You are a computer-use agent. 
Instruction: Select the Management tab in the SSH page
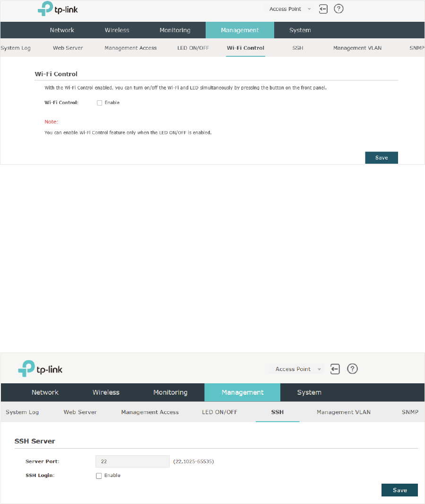pyautogui.click(x=243, y=392)
